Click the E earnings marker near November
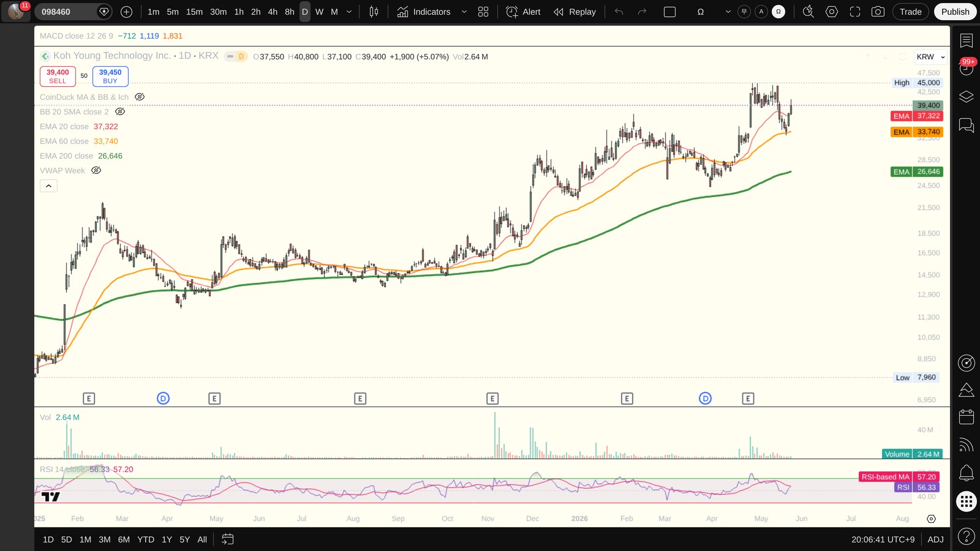The image size is (980, 551). click(x=492, y=399)
